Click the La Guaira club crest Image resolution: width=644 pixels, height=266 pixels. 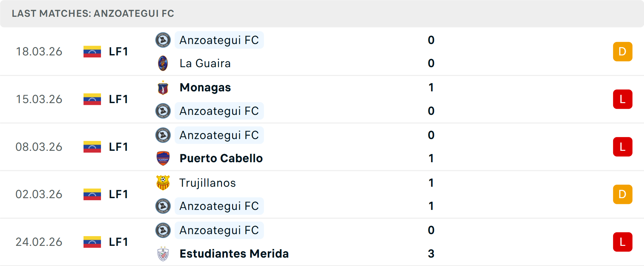[x=163, y=63]
